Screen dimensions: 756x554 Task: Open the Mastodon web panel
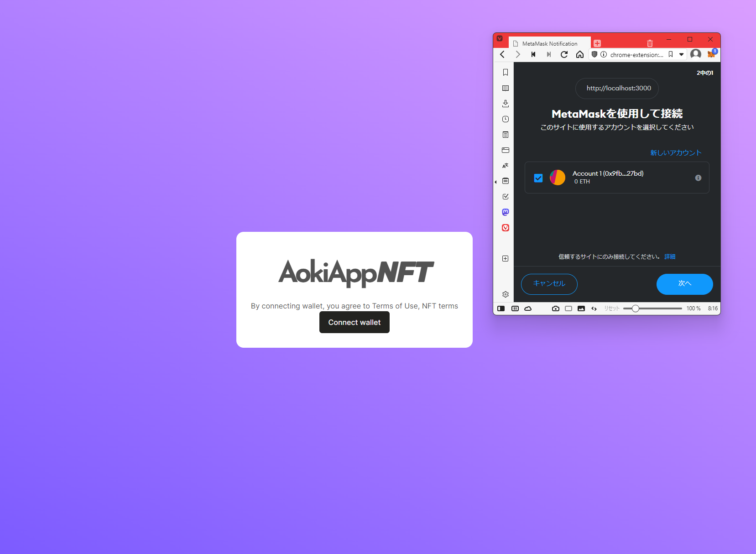pyautogui.click(x=506, y=212)
